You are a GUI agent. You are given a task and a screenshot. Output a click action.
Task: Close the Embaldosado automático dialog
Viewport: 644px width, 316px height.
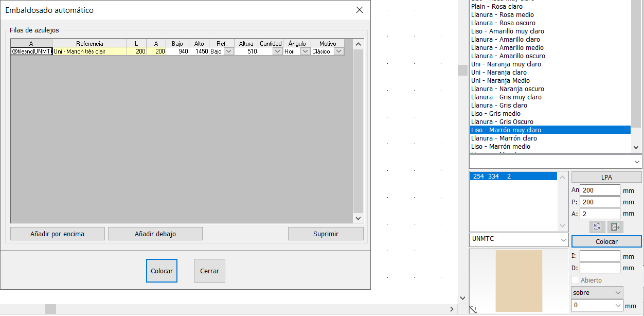(x=360, y=10)
